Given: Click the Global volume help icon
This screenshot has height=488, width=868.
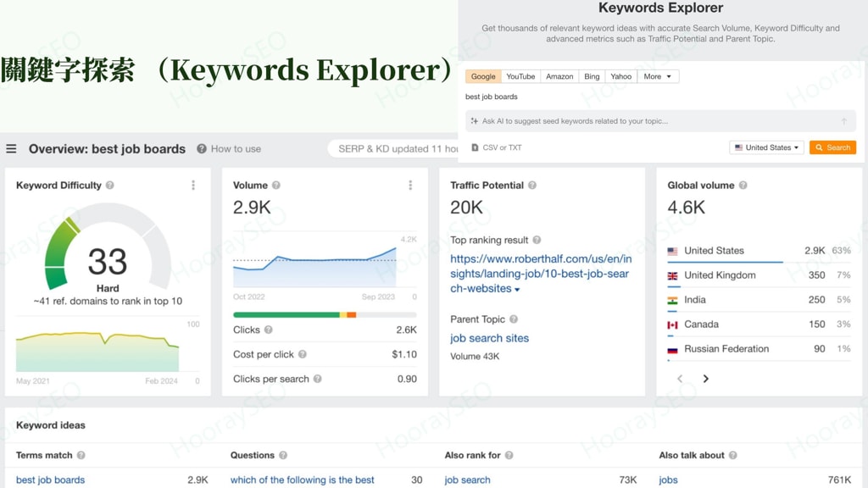Looking at the screenshot, I should point(743,185).
